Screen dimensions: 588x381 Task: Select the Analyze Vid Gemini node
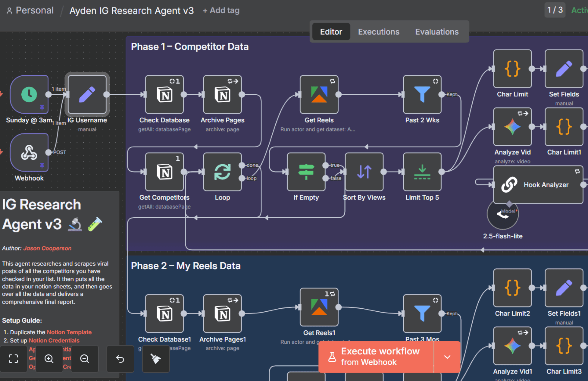(512, 127)
